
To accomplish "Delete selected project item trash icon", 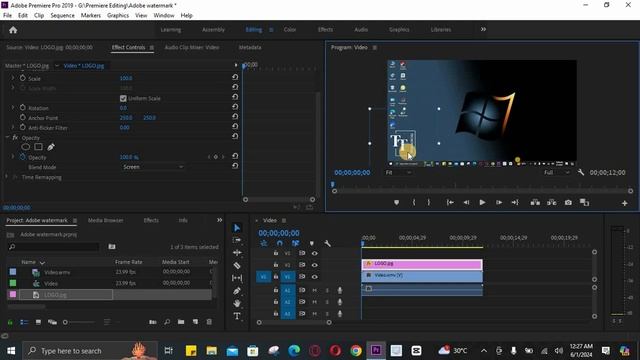I will (209, 322).
